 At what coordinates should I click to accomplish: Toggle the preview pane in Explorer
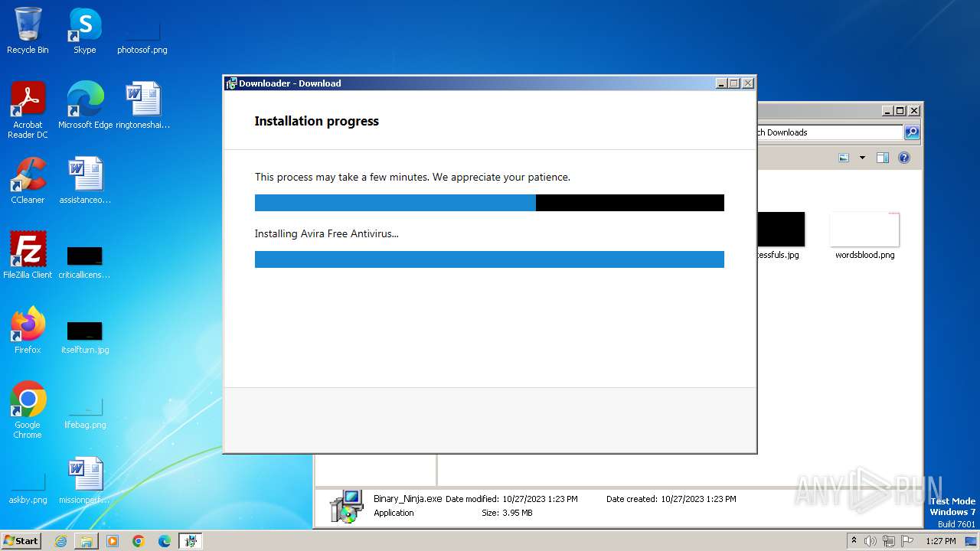point(882,158)
